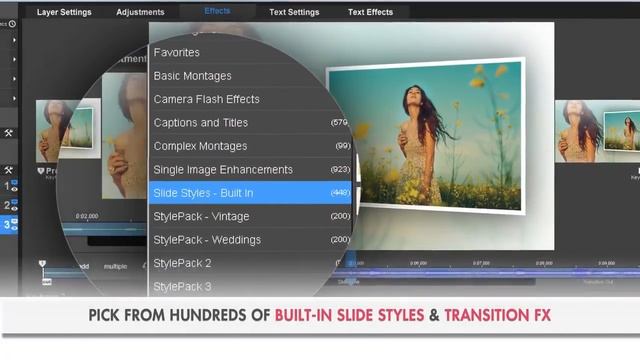Image resolution: width=640 pixels, height=360 pixels.
Task: Expand the second arrow in the left panel
Action: (14, 59)
